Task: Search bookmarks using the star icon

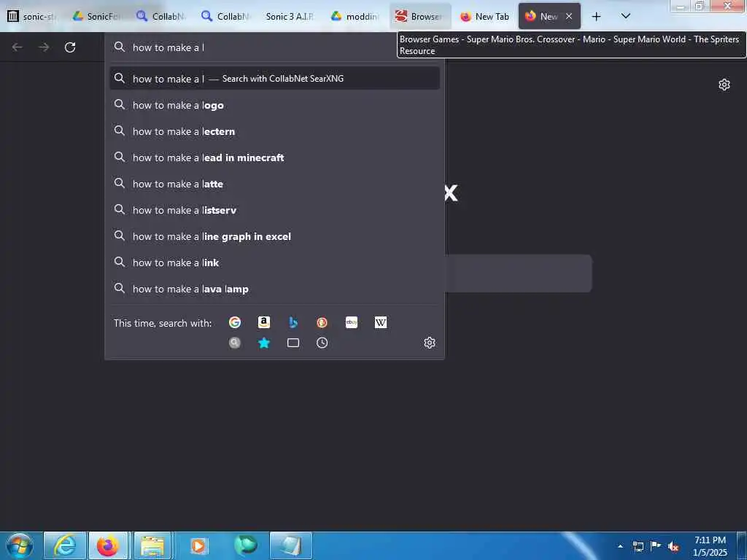Action: pyautogui.click(x=264, y=343)
